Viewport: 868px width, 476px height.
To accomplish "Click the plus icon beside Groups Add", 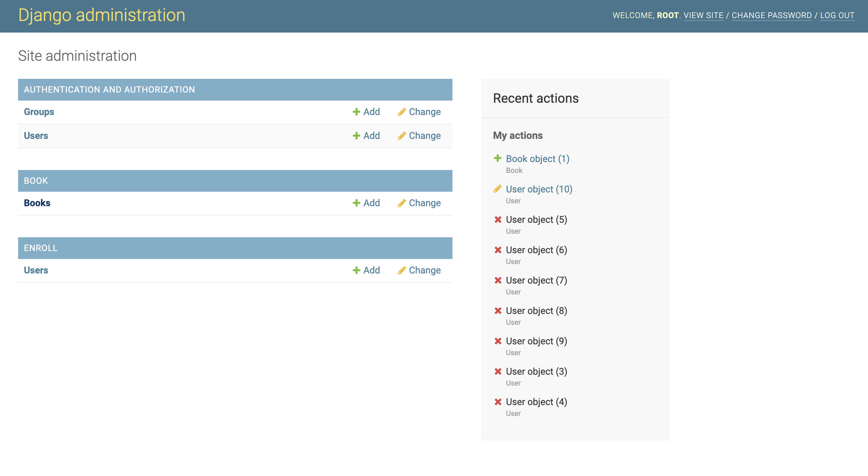I will point(356,112).
